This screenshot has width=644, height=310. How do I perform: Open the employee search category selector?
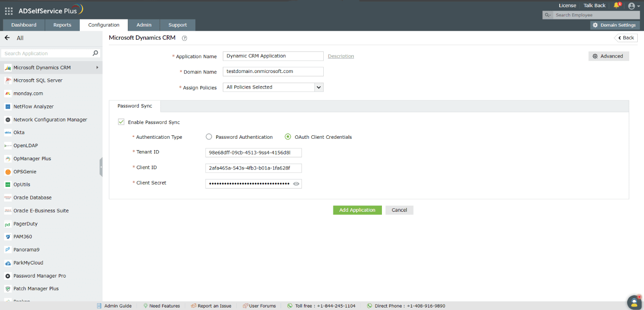click(547, 14)
